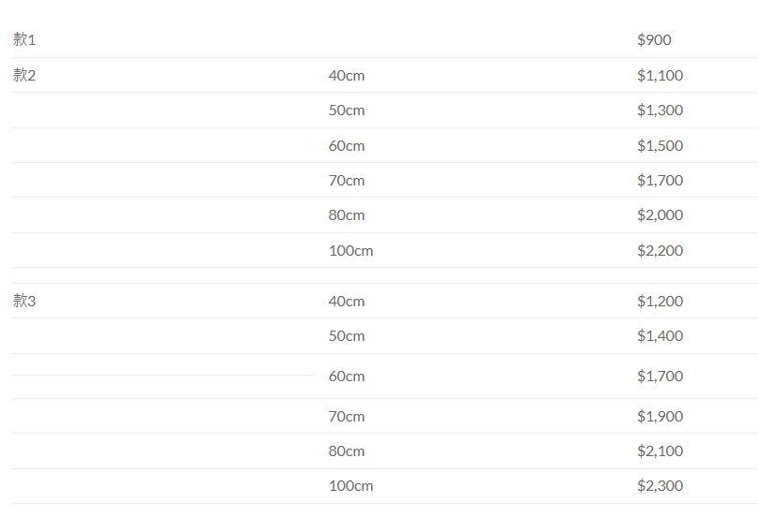Click the 100cm size priced at $2,200
Screen dimensions: 758x532
[x=350, y=251]
